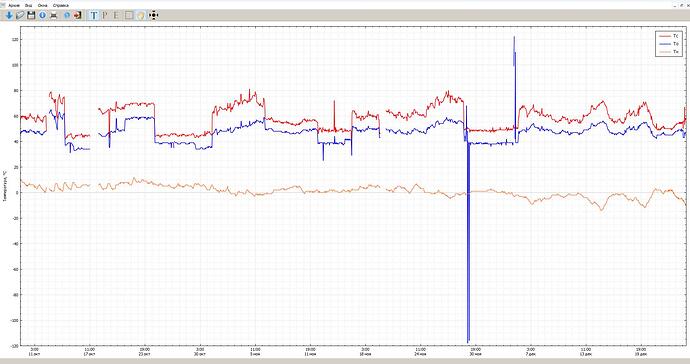Toggle the square box toolbar button
Screen dimensions: 690x364
128,15
